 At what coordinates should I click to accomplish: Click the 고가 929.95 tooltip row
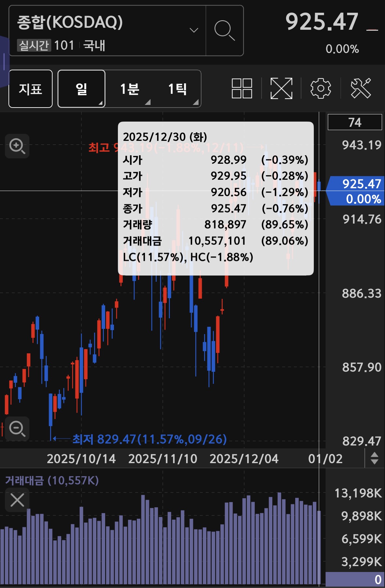point(216,176)
